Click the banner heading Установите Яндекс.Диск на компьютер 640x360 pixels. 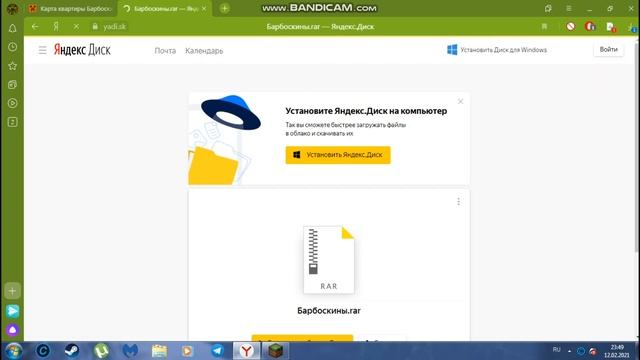[x=366, y=111]
